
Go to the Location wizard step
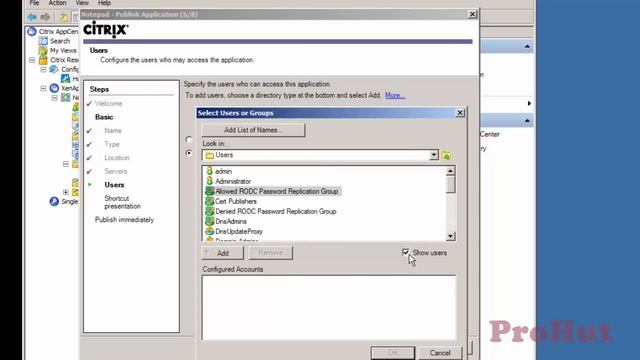point(117,158)
